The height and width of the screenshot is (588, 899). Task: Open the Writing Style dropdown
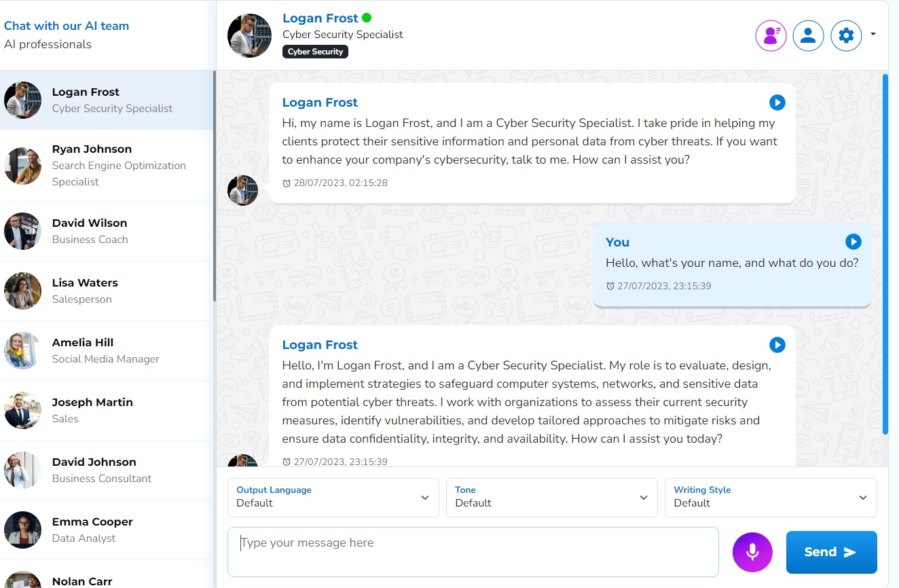[770, 497]
